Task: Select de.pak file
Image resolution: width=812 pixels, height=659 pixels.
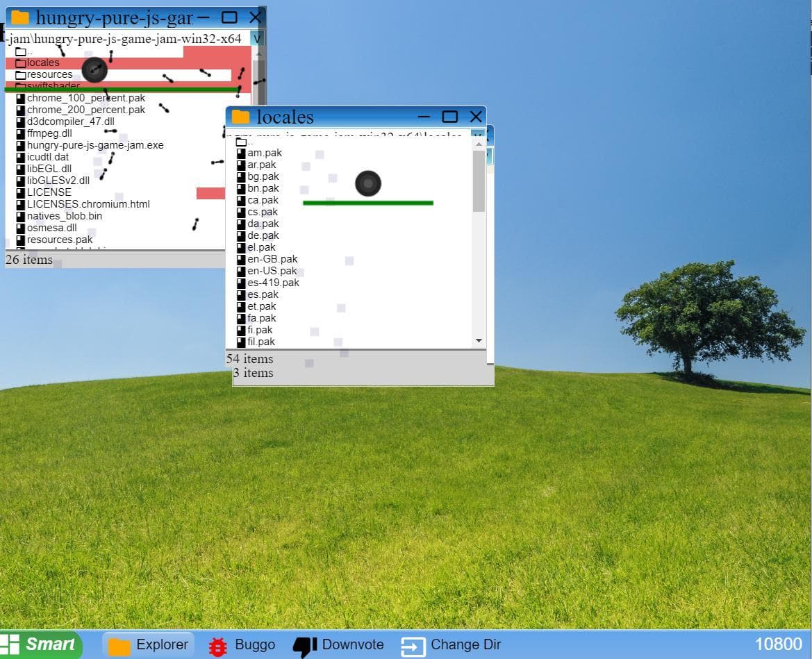Action: point(258,236)
